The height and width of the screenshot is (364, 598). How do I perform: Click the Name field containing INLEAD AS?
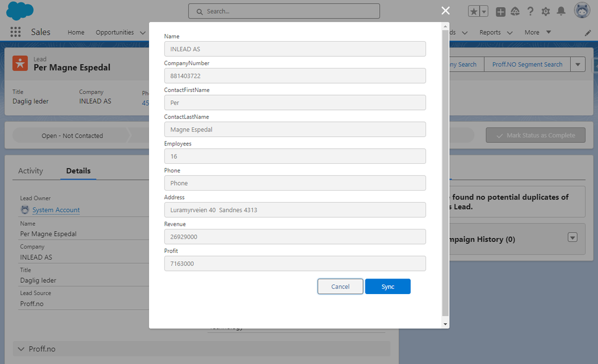pyautogui.click(x=295, y=49)
